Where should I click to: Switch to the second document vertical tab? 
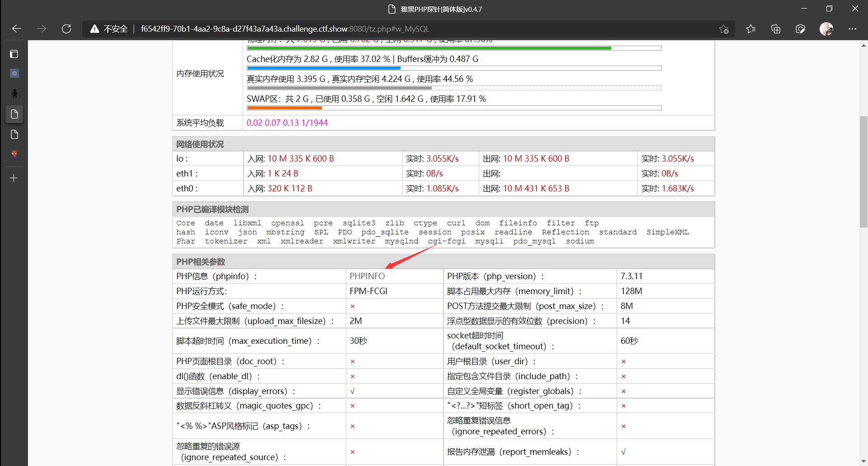14,134
